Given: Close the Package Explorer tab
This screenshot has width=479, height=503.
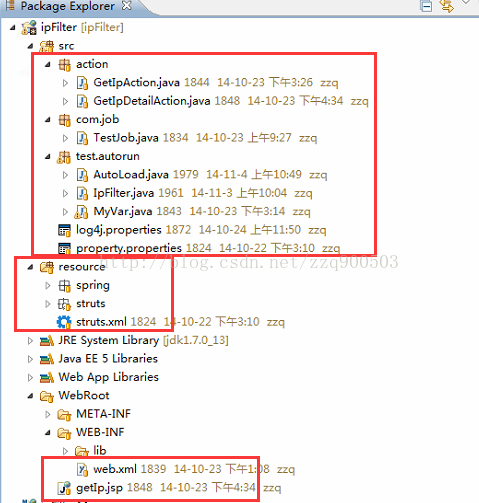Looking at the screenshot, I should tap(126, 5).
